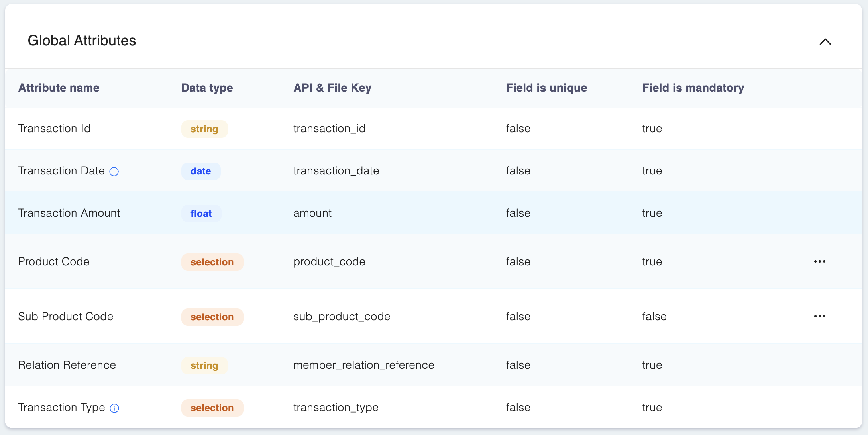The image size is (868, 435).
Task: Click the Field is unique header
Action: [x=546, y=88]
